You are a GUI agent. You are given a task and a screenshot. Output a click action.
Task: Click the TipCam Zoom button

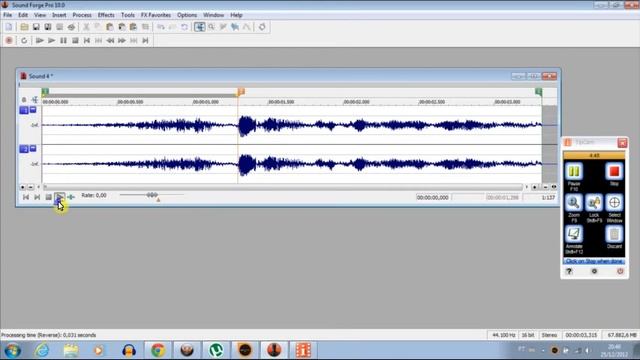tap(574, 203)
